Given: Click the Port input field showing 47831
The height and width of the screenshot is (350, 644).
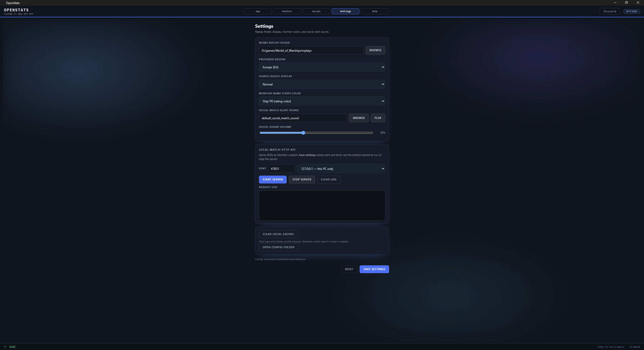Looking at the screenshot, I should (281, 168).
